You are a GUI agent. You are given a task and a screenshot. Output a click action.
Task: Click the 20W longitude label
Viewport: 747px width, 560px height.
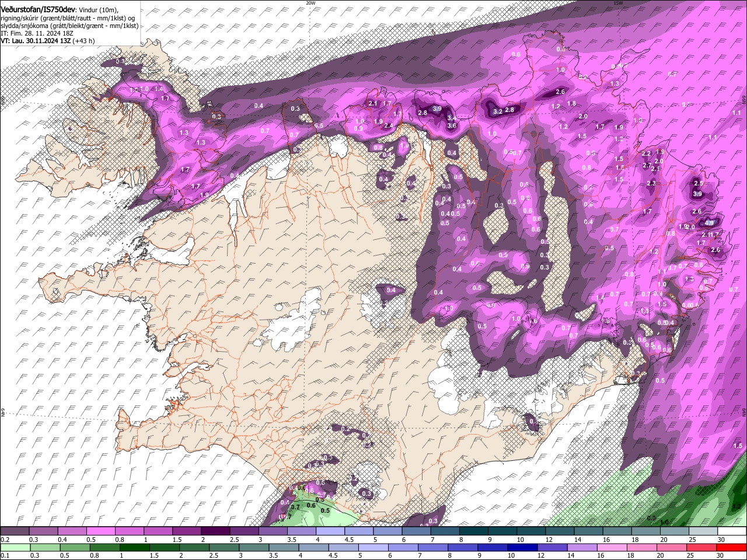click(x=310, y=3)
